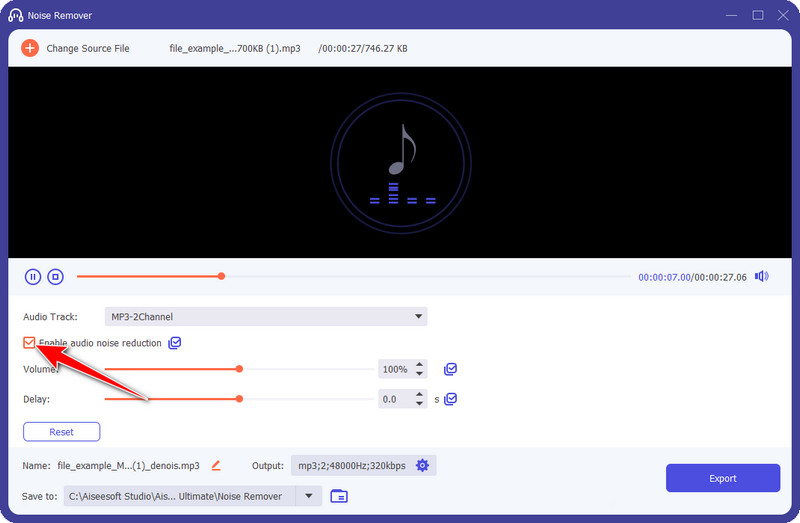This screenshot has width=800, height=523.
Task: Toggle Enable audio noise reduction checkbox
Action: coord(29,343)
